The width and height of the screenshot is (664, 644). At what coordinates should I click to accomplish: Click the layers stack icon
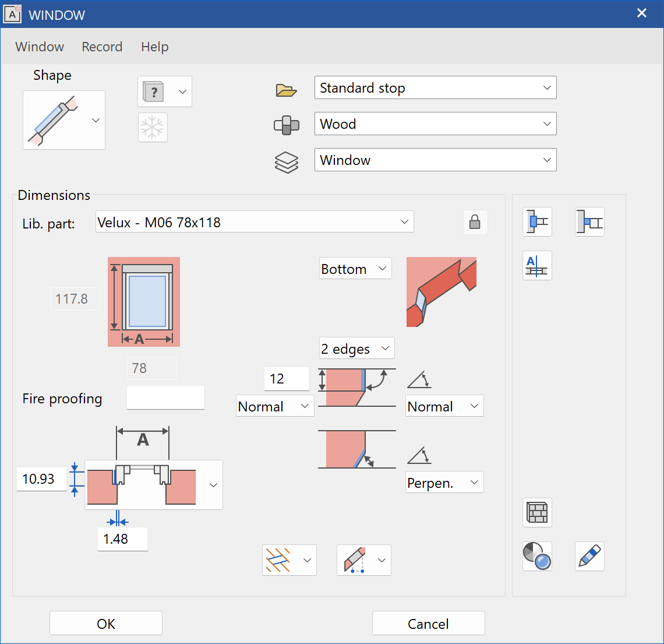(286, 162)
